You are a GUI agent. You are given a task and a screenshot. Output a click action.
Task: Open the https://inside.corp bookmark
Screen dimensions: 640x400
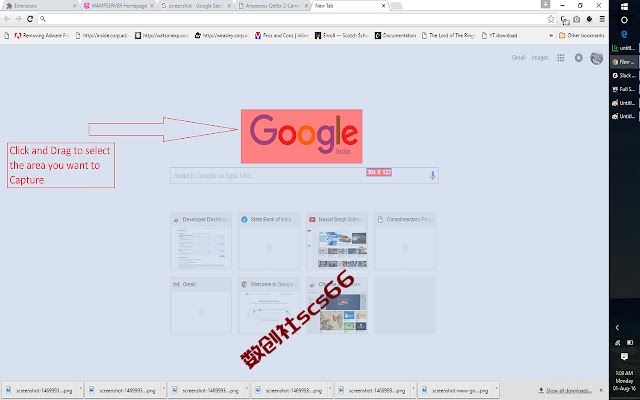[102, 36]
